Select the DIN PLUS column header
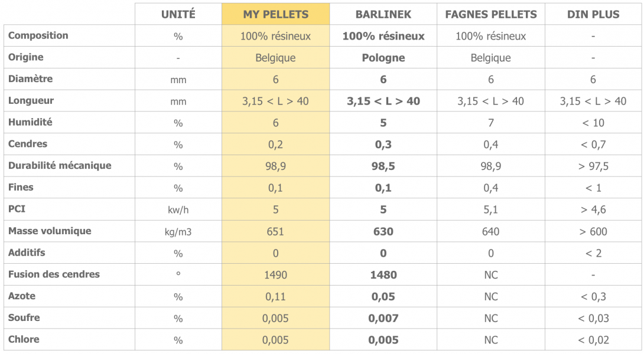 click(x=593, y=14)
